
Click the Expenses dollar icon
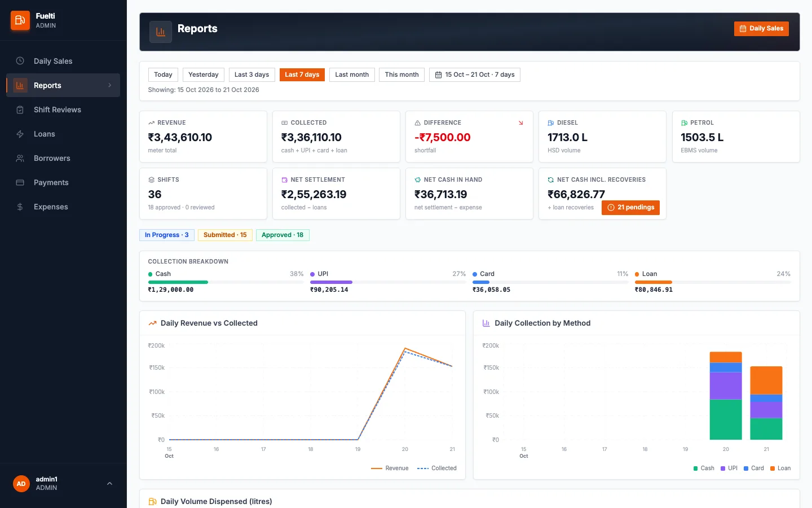(x=20, y=207)
